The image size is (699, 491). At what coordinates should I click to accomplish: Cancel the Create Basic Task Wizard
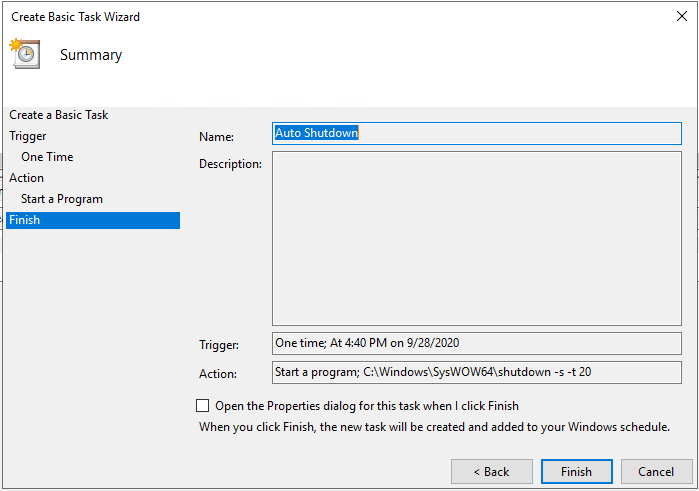pyautogui.click(x=656, y=471)
